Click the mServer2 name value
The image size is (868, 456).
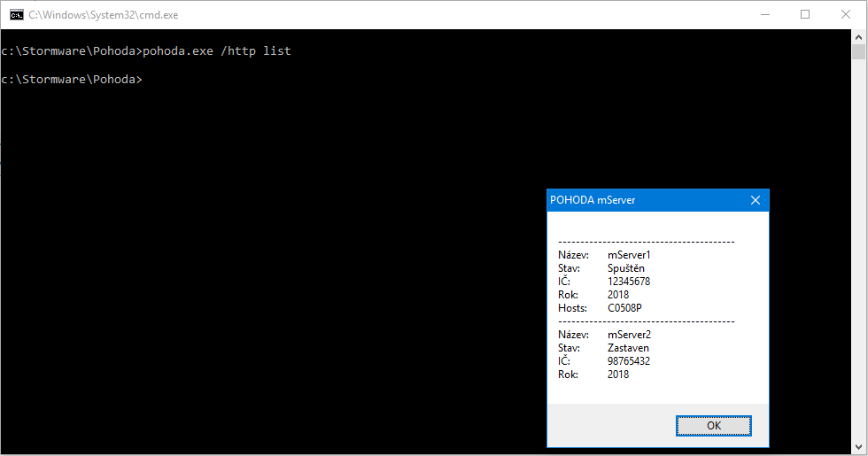(x=630, y=335)
